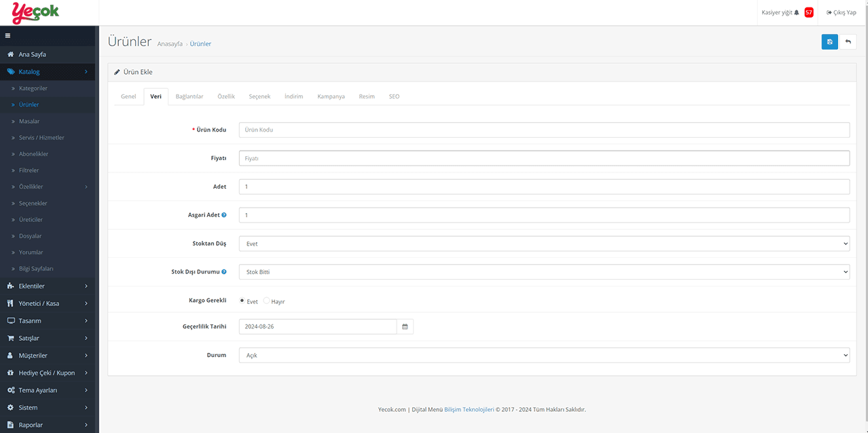Open the calendar picker for Geçerlilik Tarihi
The height and width of the screenshot is (433, 868).
(x=405, y=326)
